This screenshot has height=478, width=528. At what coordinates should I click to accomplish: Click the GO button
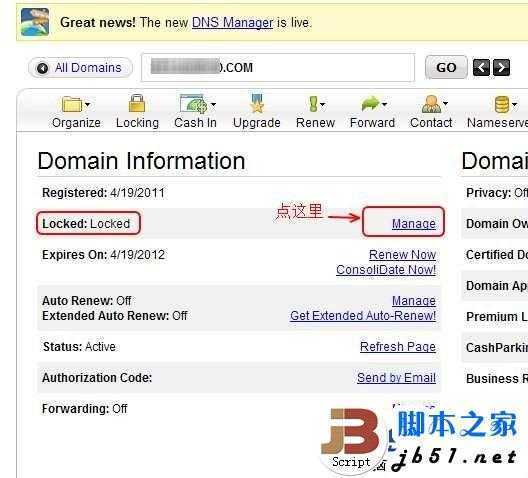446,68
